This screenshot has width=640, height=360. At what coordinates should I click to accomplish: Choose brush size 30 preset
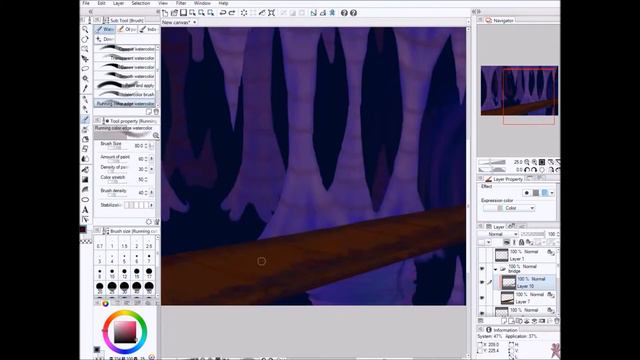pos(124,287)
